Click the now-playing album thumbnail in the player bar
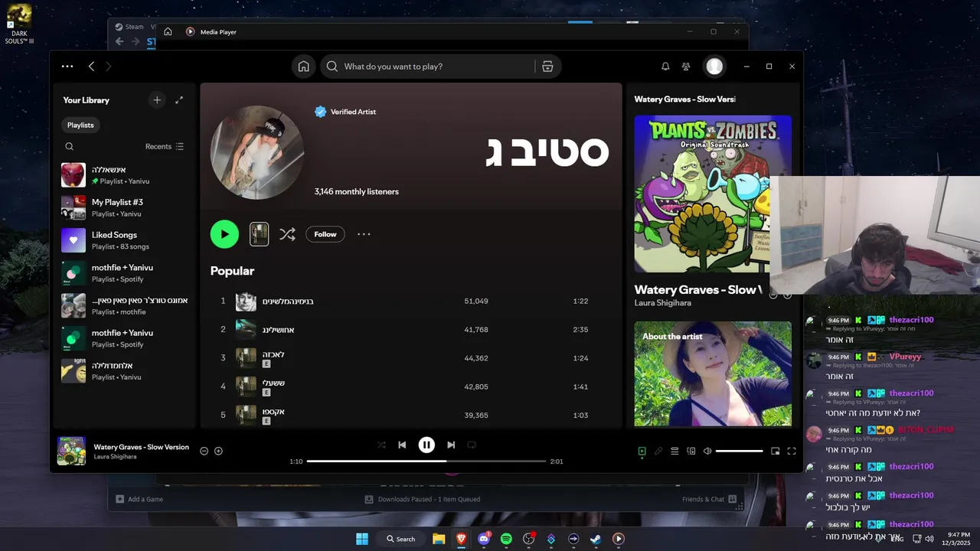 coord(72,451)
